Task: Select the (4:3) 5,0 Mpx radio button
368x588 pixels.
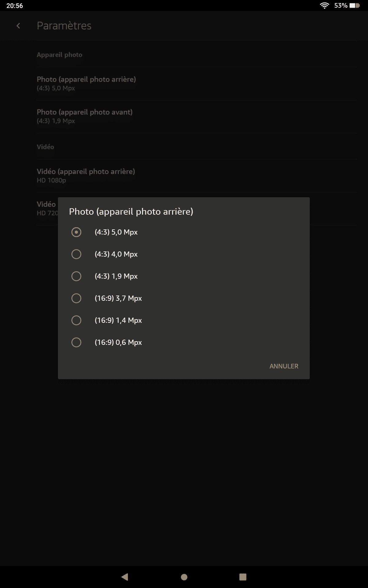Action: pos(76,232)
